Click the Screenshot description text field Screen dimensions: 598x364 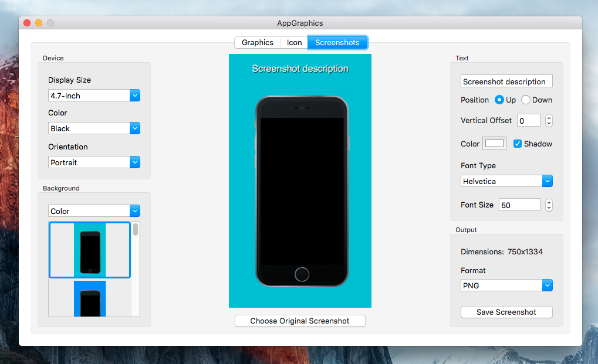point(506,81)
